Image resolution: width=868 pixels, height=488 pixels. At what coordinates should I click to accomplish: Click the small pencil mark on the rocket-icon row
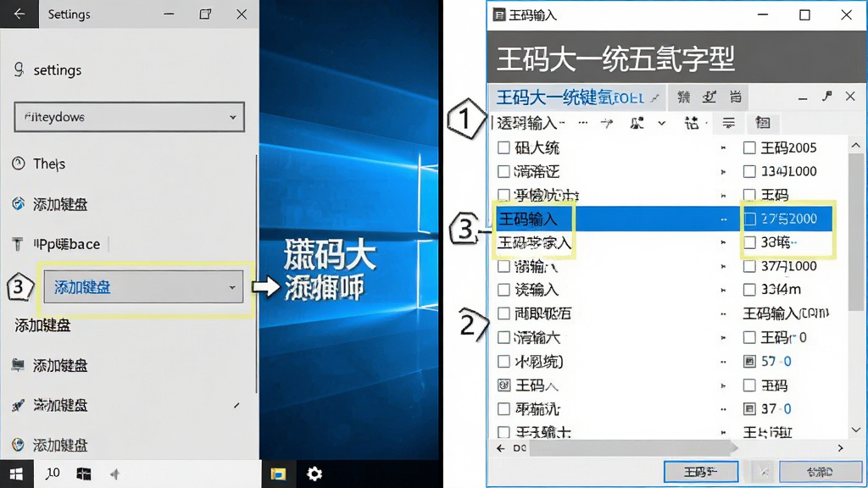click(x=237, y=406)
